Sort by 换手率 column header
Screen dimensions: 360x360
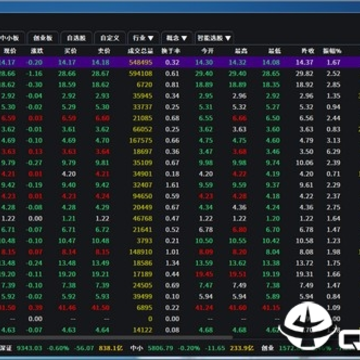coord(171,51)
